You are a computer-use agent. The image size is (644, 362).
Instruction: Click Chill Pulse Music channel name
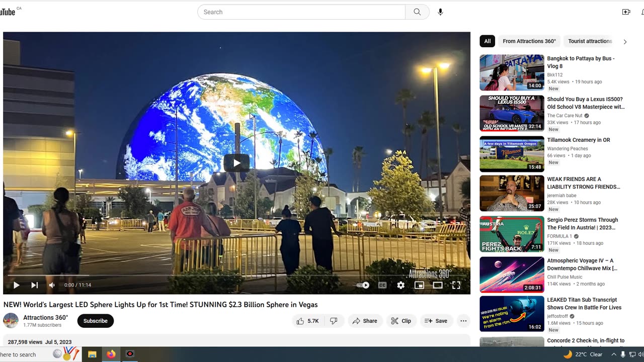click(565, 277)
